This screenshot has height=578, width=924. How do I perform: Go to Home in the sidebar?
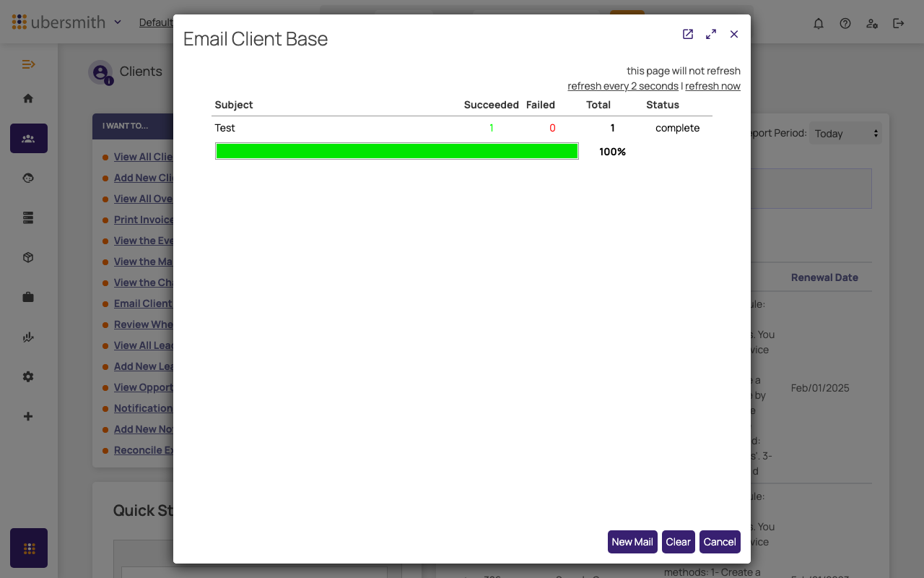pos(28,98)
